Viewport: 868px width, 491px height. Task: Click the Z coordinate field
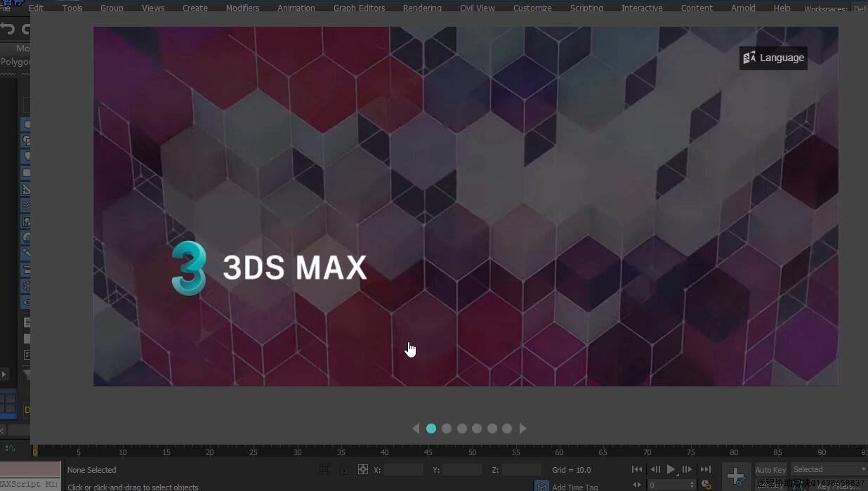(x=521, y=469)
